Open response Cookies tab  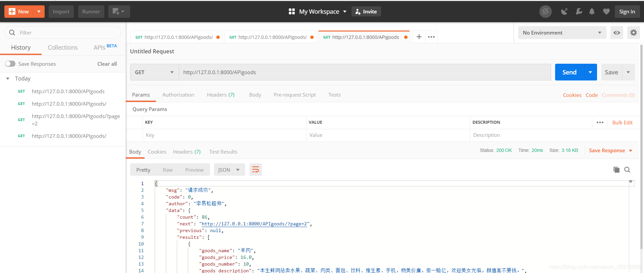157,152
